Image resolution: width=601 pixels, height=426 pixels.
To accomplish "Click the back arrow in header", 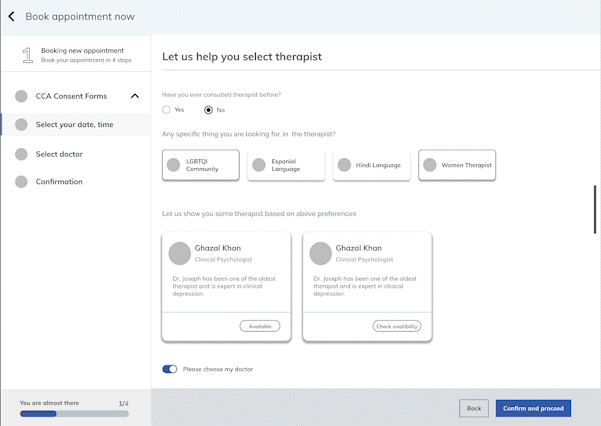I will tap(12, 16).
